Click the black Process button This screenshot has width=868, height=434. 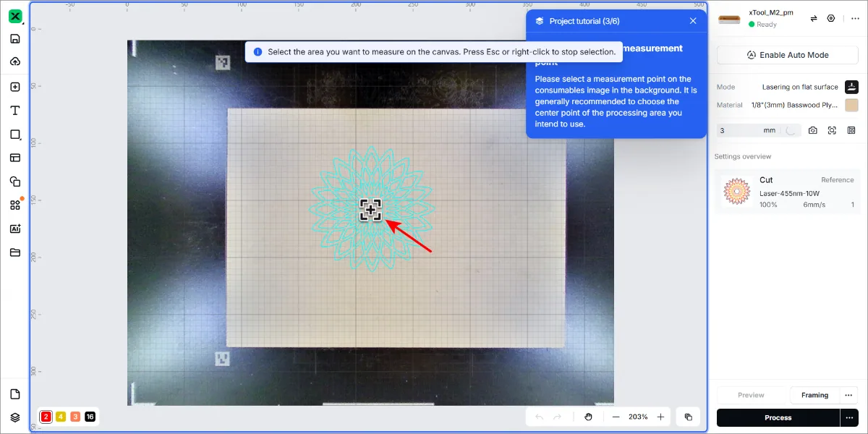tap(778, 417)
